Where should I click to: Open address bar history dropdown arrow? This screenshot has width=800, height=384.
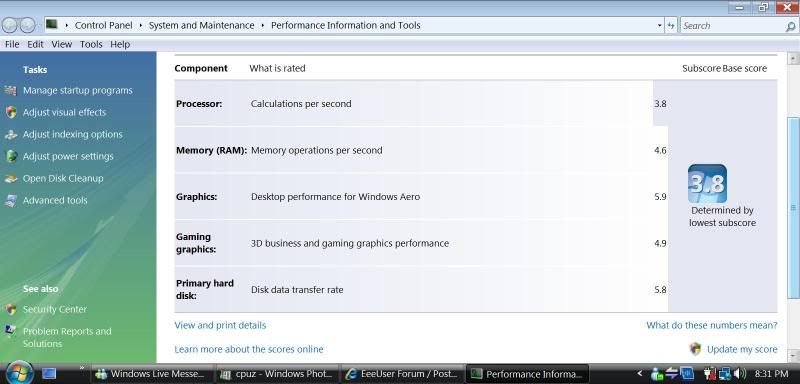tap(659, 25)
